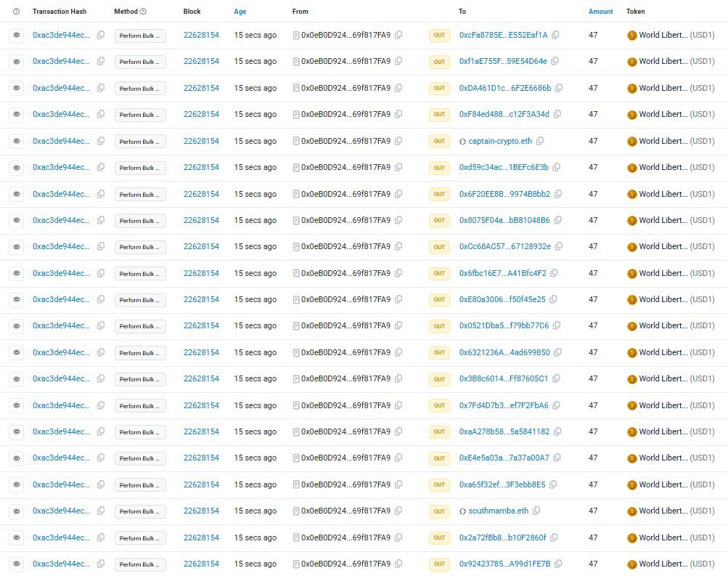
Task: Click Perform Bulk method in 0x92423785 row
Action: coord(140,564)
